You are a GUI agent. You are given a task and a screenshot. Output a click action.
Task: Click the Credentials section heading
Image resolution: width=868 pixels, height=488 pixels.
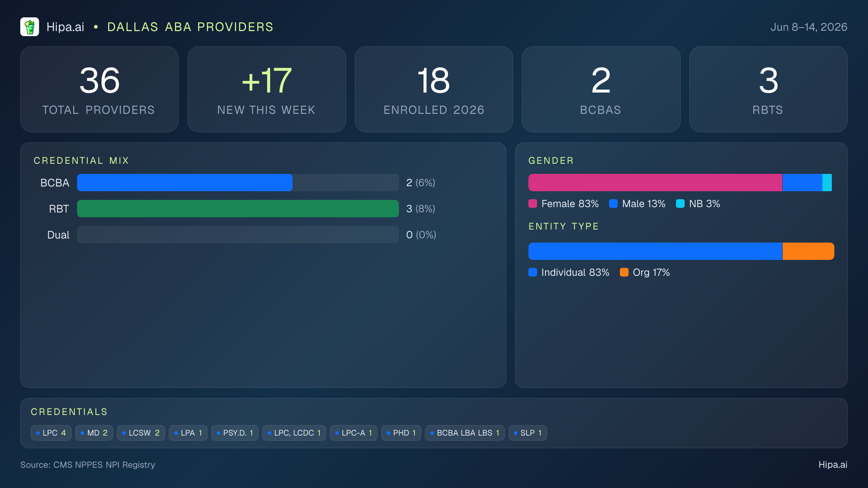click(69, 412)
